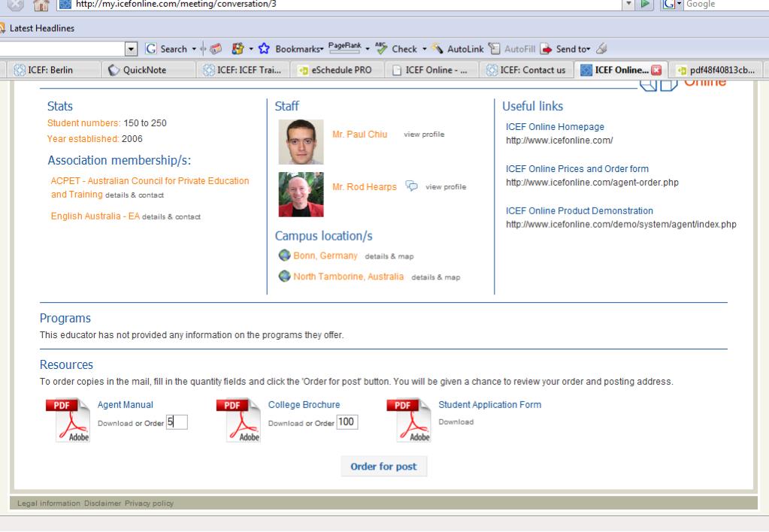The height and width of the screenshot is (532, 769).
Task: Expand the Google toolbar search box dropdown
Action: [x=131, y=49]
